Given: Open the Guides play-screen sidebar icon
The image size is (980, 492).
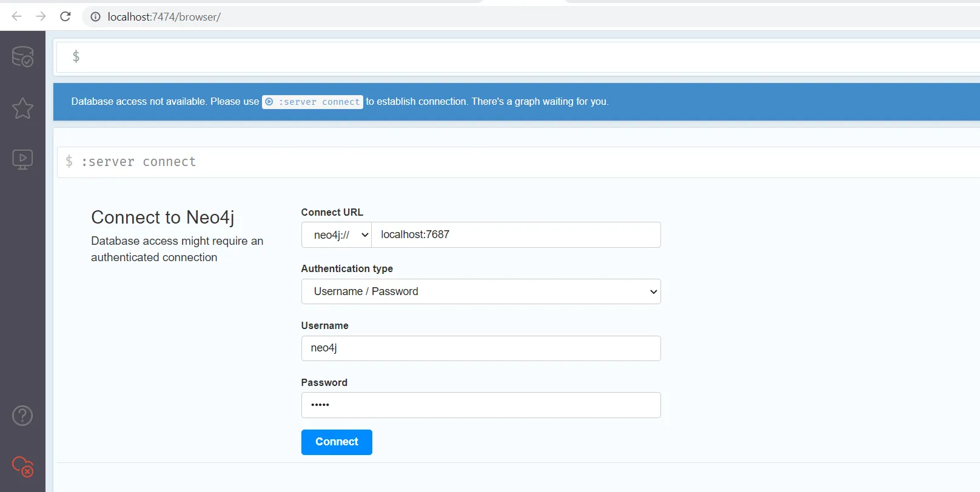Looking at the screenshot, I should point(22,160).
